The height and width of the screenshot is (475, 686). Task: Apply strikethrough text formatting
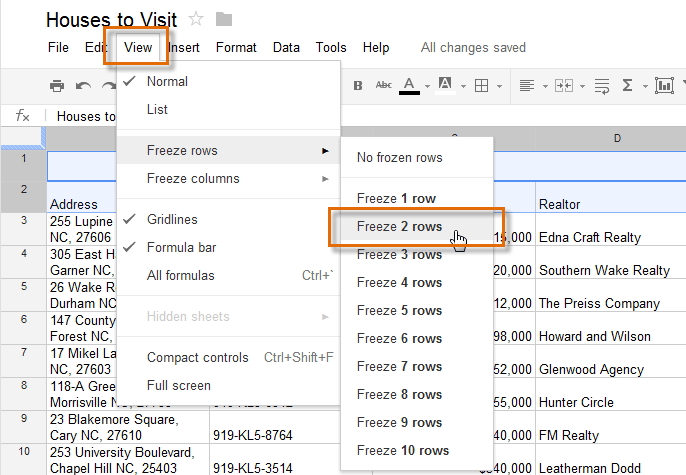coord(384,85)
